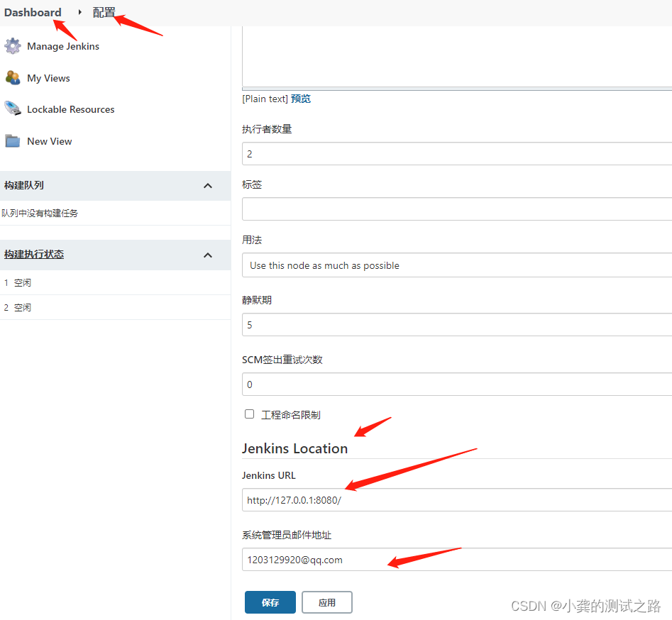Focus the 静默期 input field
Viewport: 672px width, 620px height.
tap(457, 325)
